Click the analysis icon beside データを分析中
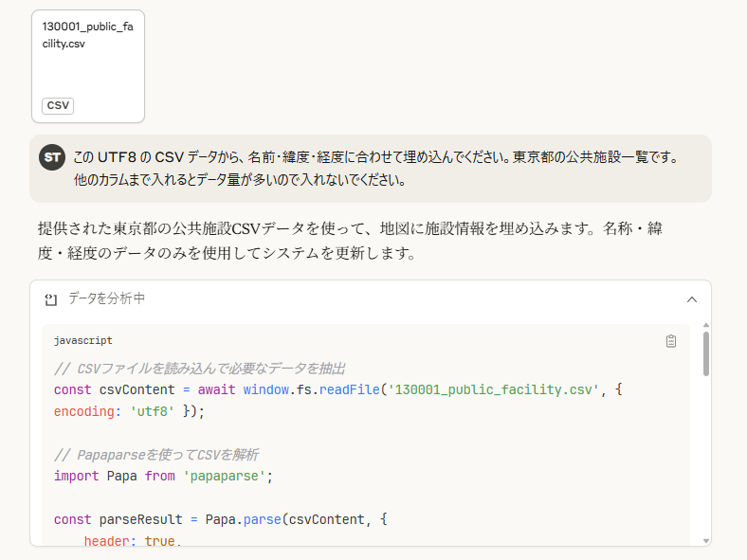 pos(51,299)
